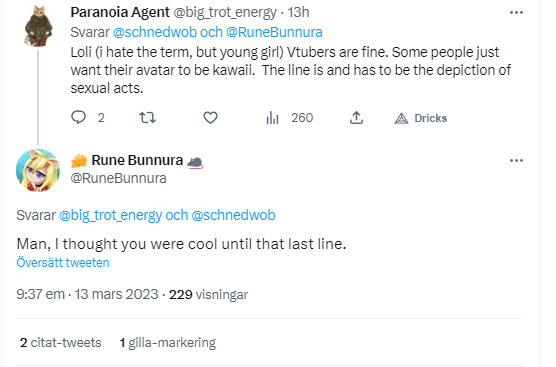This screenshot has height=367, width=556.
Task: Open @schnedwob mention in Rune's reply
Action: click(233, 215)
